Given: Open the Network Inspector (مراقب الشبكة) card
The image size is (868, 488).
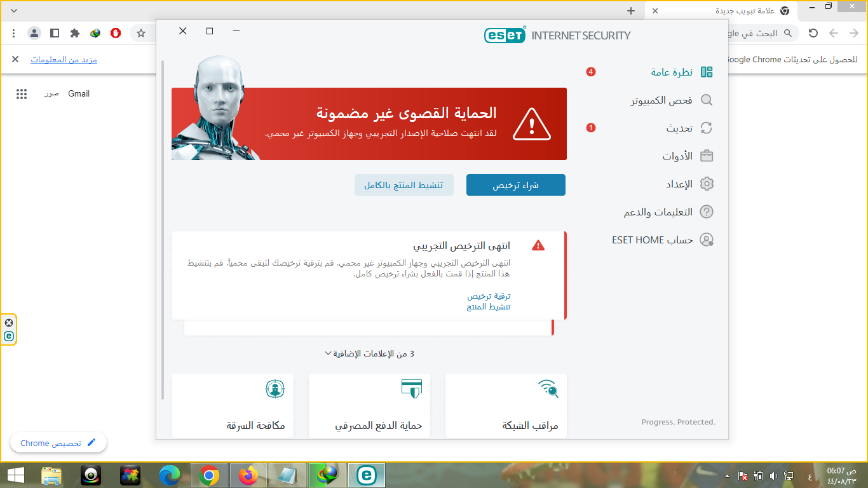Looking at the screenshot, I should [x=506, y=405].
